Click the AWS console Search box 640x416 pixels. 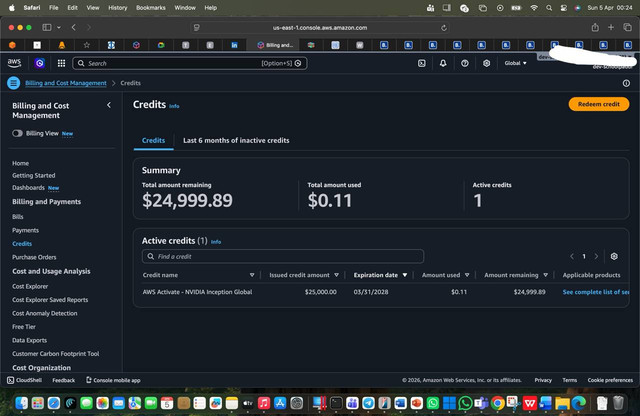(190, 63)
